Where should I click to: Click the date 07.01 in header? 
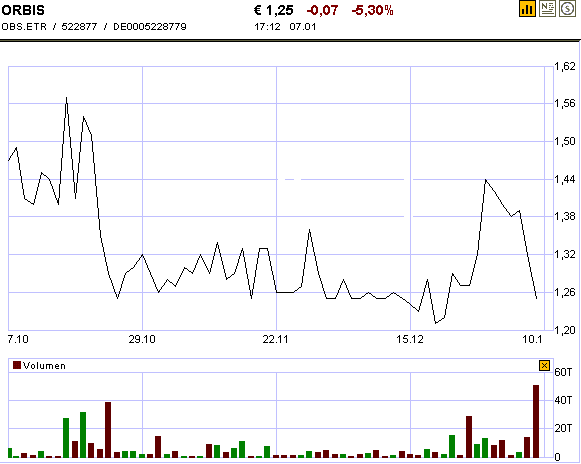[x=303, y=27]
